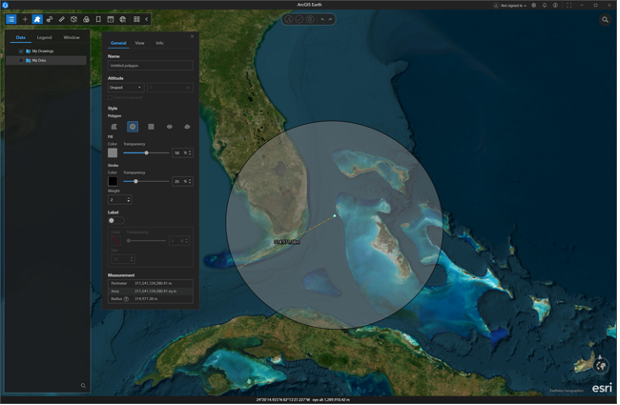Switch to the Data tab
Screen dimensions: 620x405
21,38
